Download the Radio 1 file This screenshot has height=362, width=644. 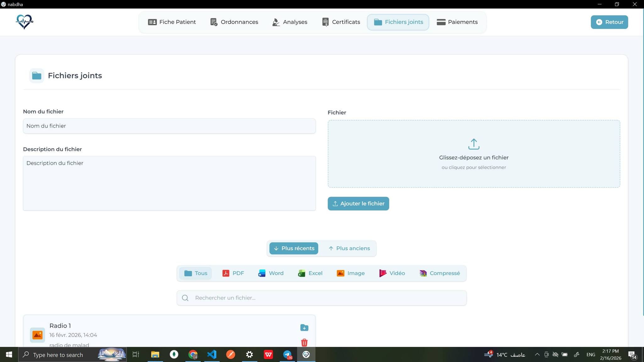304,327
